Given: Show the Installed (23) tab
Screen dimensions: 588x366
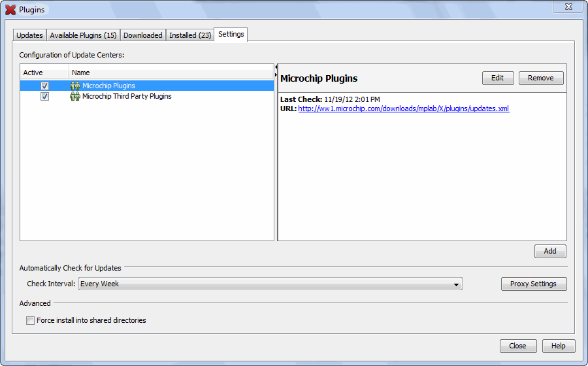Looking at the screenshot, I should click(x=190, y=35).
